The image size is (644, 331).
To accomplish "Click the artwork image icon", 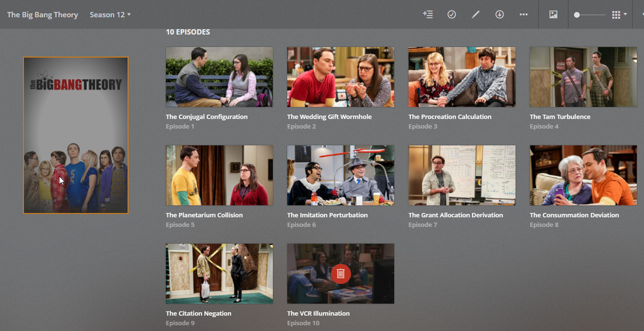I will [553, 14].
